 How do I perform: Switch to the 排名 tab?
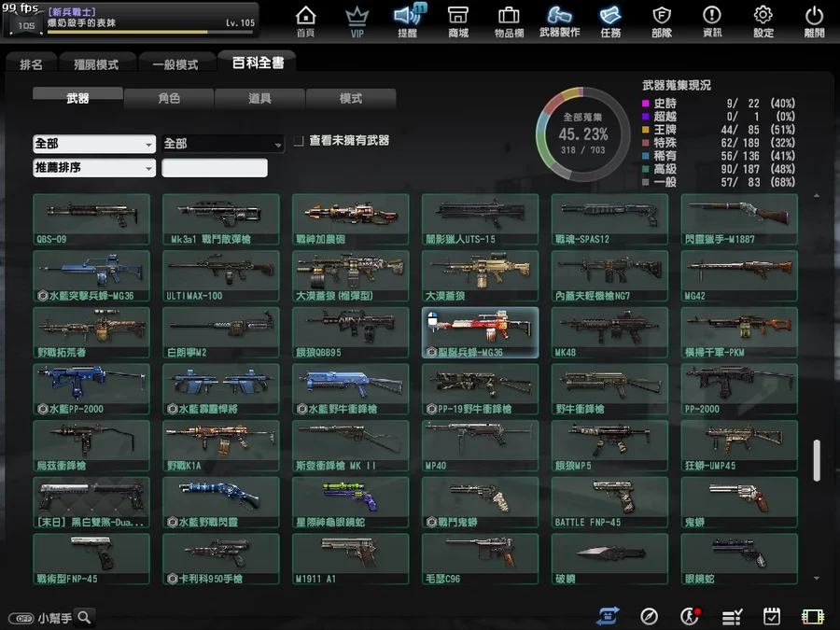(x=31, y=64)
